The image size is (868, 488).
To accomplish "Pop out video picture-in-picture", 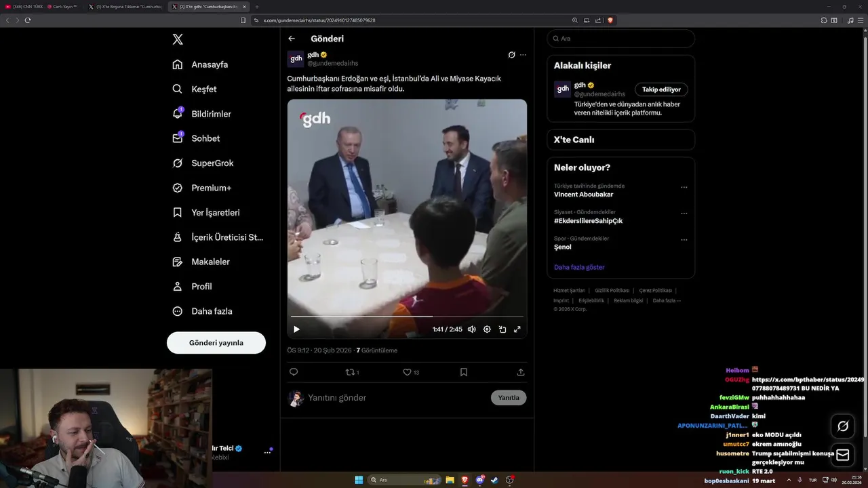I will pos(502,329).
